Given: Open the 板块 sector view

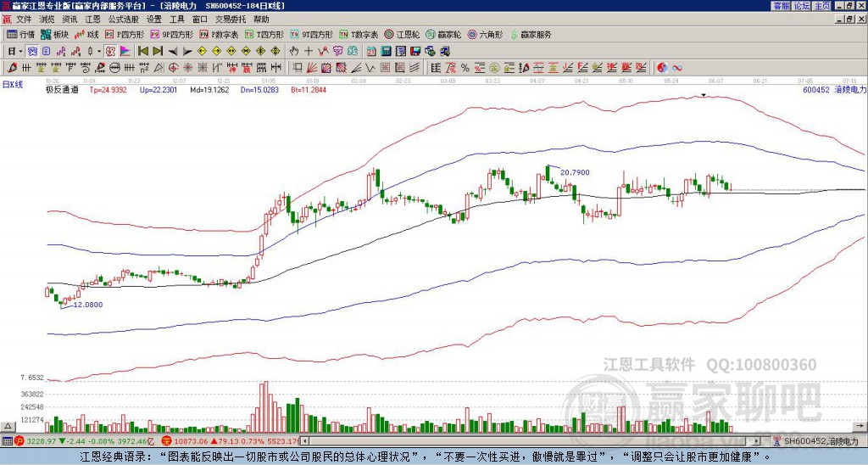Looking at the screenshot, I should click(x=54, y=34).
